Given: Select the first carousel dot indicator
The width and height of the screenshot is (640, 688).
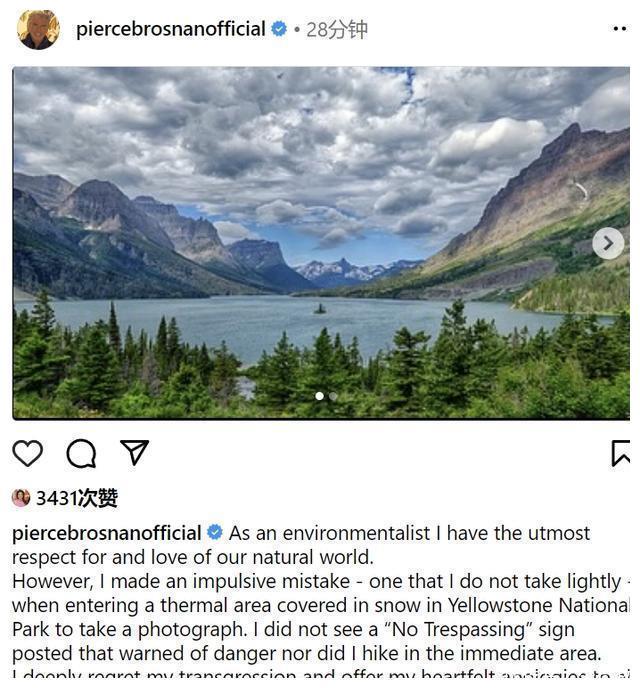Looking at the screenshot, I should pyautogui.click(x=319, y=396).
